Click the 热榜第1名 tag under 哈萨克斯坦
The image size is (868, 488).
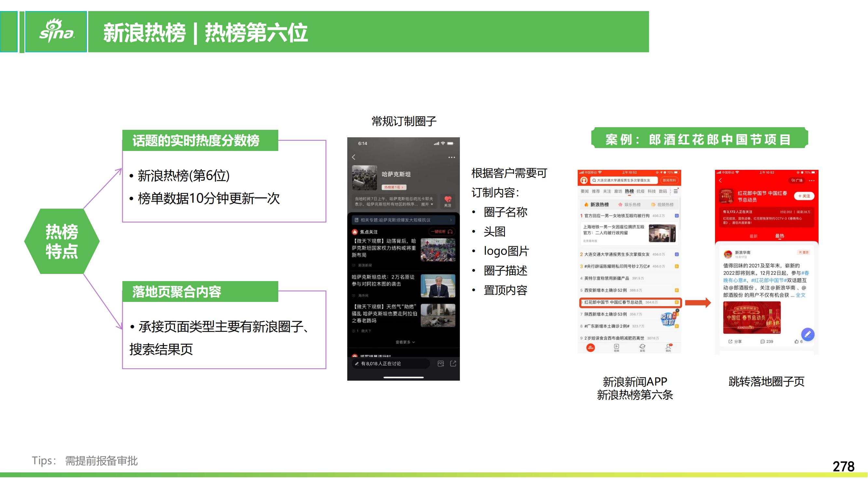point(394,187)
